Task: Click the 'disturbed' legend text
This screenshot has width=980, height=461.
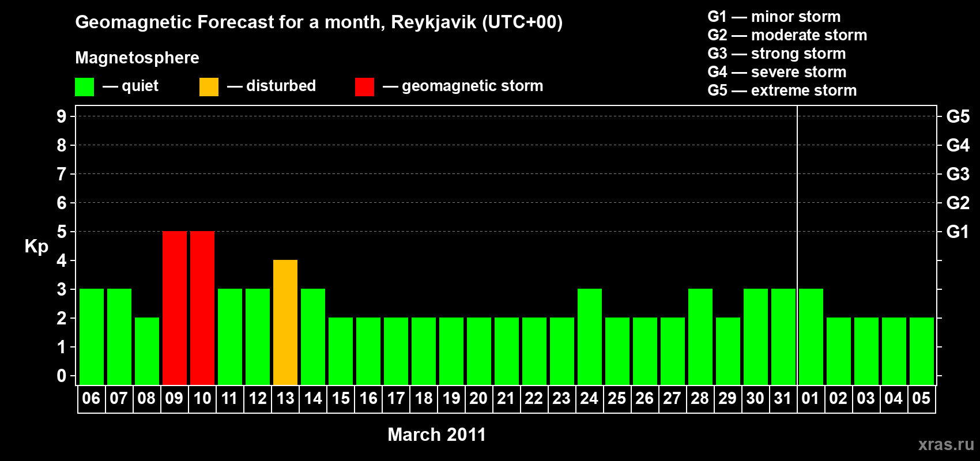Action: (281, 86)
